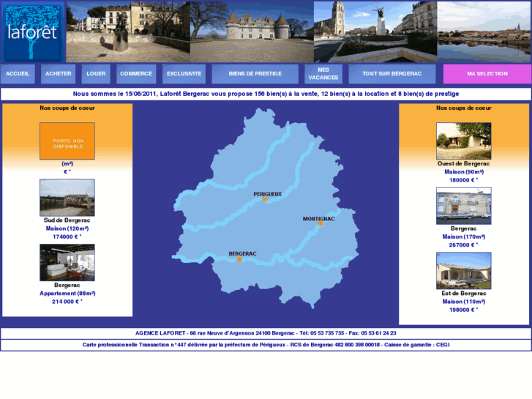Click the Carte professionnelle legal footer line
Screen dimensions: 532x399
pyautogui.click(x=266, y=345)
